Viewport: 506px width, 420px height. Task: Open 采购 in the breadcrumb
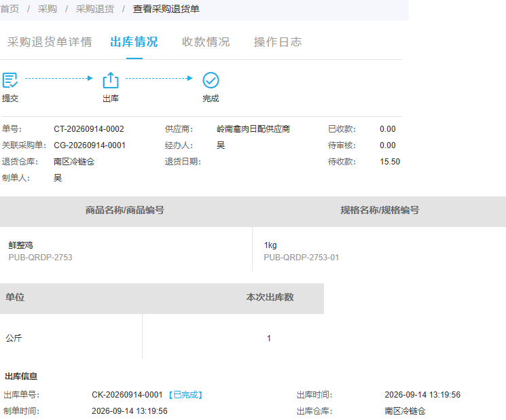(x=47, y=9)
